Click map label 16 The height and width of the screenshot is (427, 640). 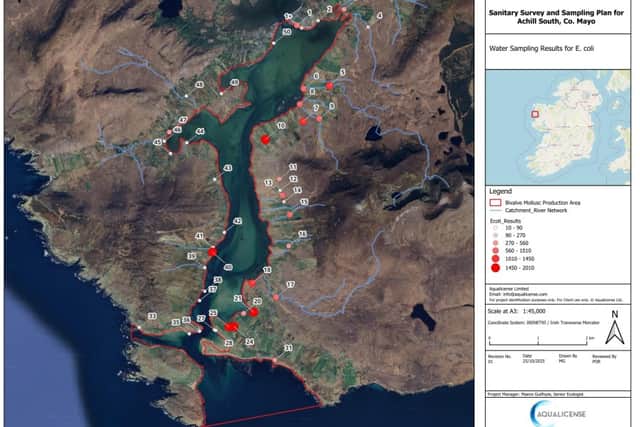302,234
